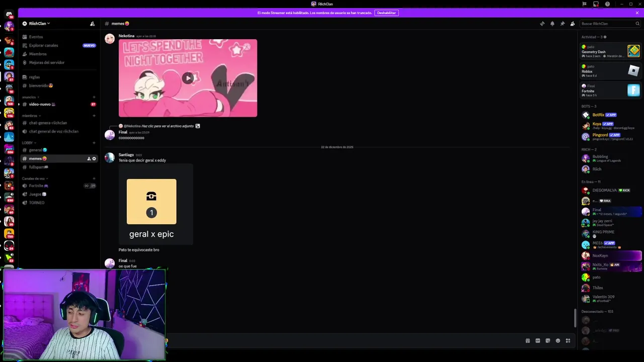
Task: Click the invite people icon beside RiichClan
Action: 92,24
